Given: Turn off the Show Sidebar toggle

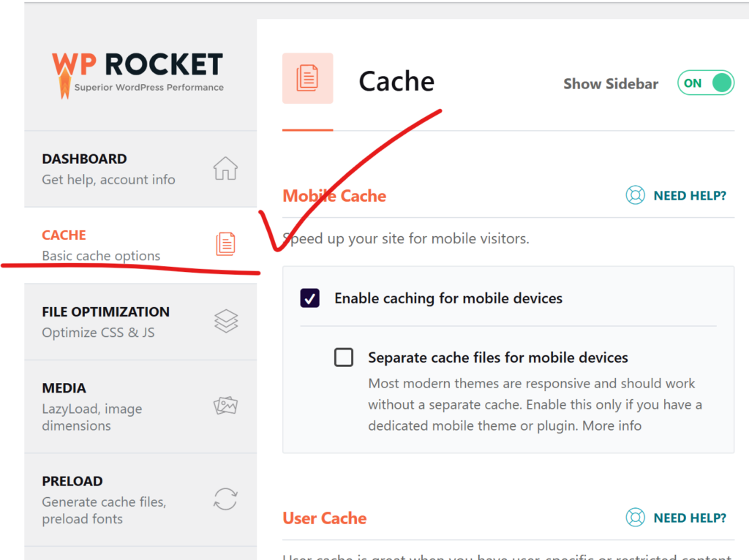Looking at the screenshot, I should (x=706, y=83).
